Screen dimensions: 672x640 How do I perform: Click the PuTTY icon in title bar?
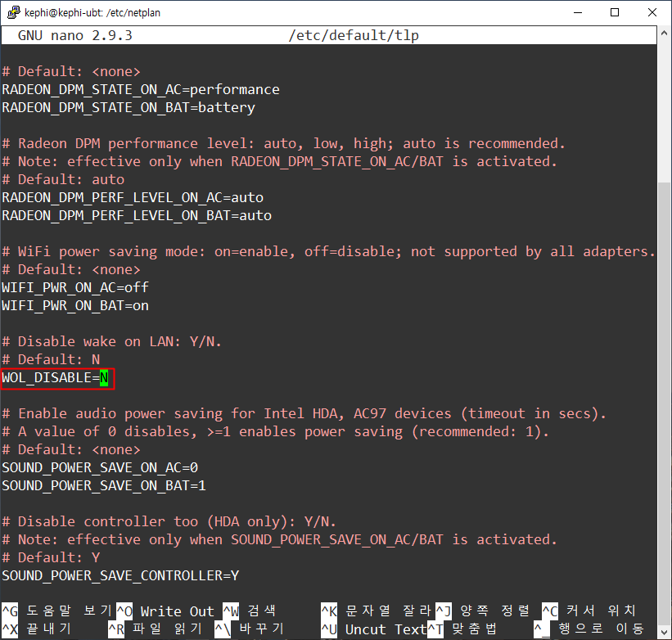[x=13, y=12]
